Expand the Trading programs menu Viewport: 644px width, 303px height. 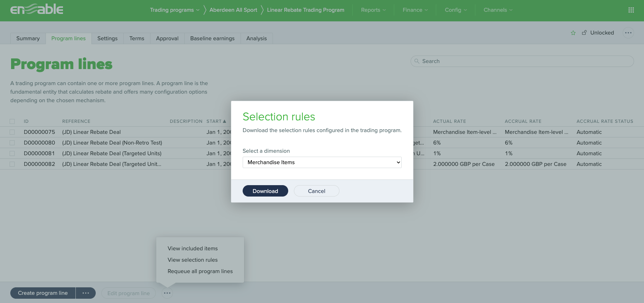[x=175, y=10]
